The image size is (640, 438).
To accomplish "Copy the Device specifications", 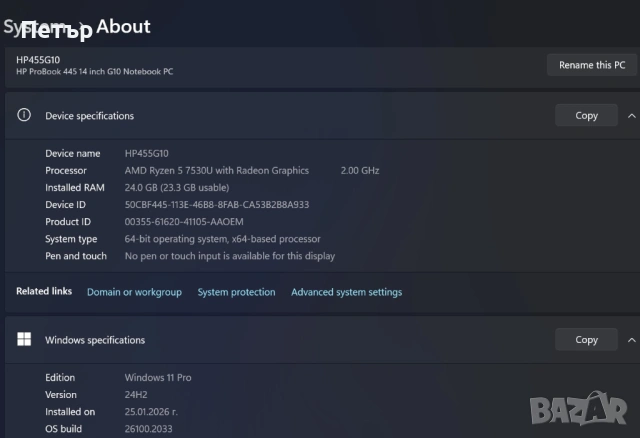I will pos(586,116).
